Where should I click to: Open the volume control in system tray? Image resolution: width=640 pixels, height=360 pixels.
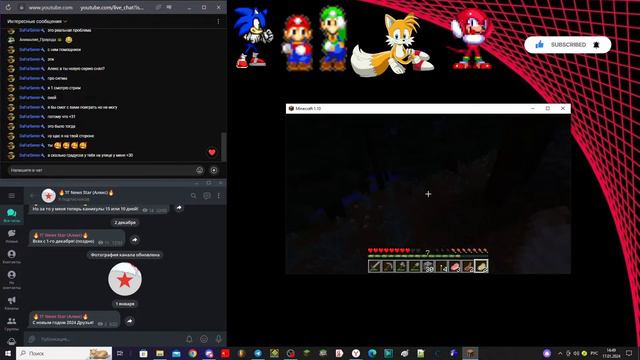[576, 353]
